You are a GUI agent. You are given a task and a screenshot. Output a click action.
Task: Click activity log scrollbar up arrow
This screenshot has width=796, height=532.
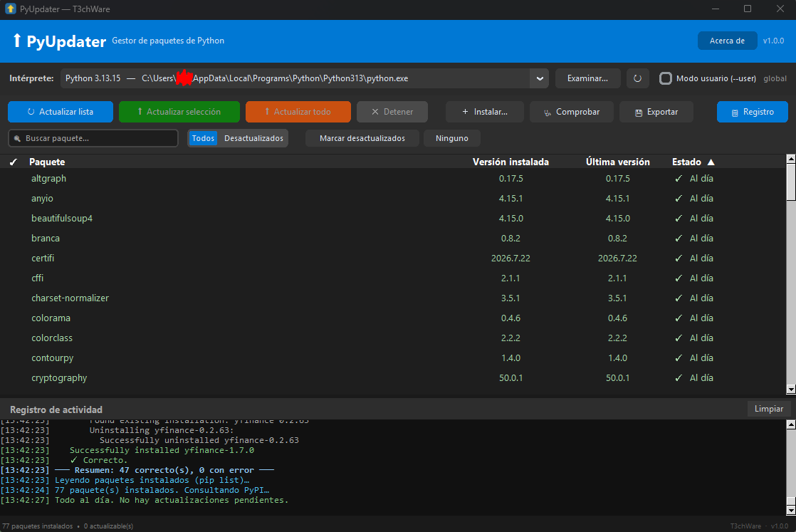pos(790,425)
